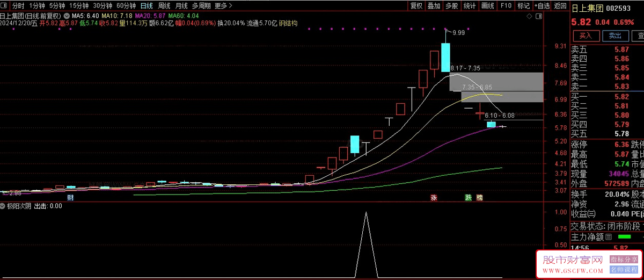
Task: Open the 复权 adjustment menu
Action: point(416,6)
